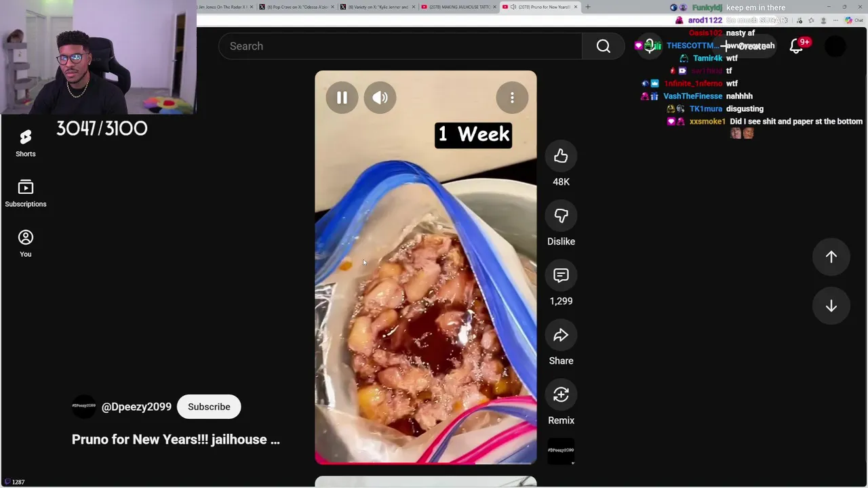Screen dimensions: 868x488
Task: Open the You page in sidebar
Action: pyautogui.click(x=26, y=244)
